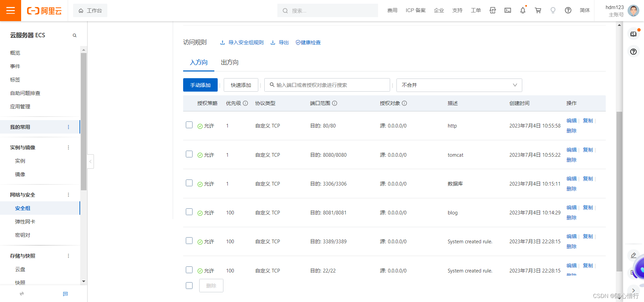Select checkbox for port 3389 rule
Viewport: 644px width, 302px height.
click(189, 241)
